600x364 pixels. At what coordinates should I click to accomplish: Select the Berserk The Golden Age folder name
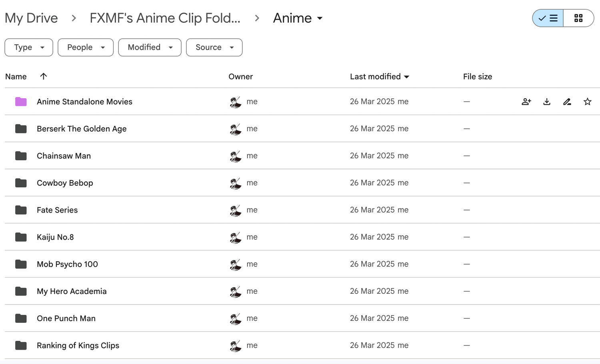82,129
